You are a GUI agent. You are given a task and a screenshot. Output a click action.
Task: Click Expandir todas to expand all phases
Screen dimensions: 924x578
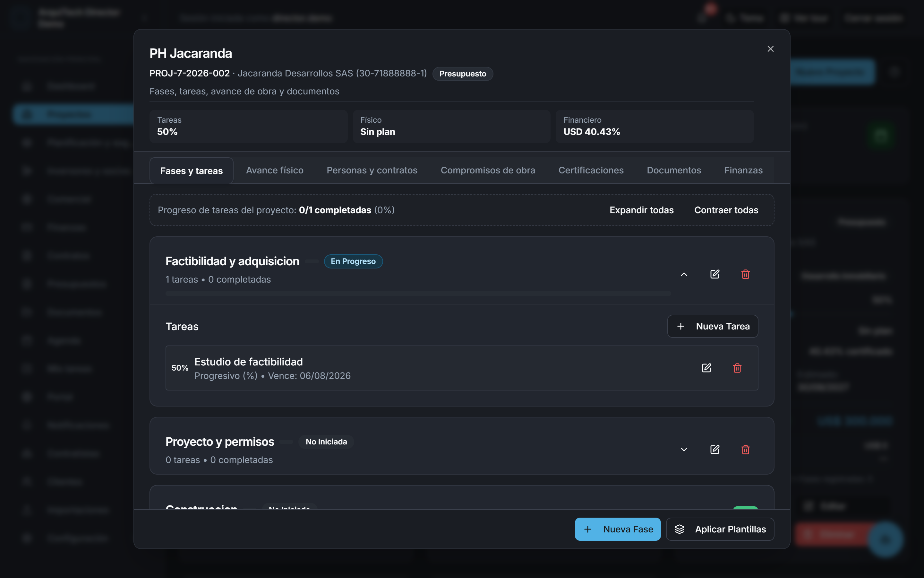[641, 210]
